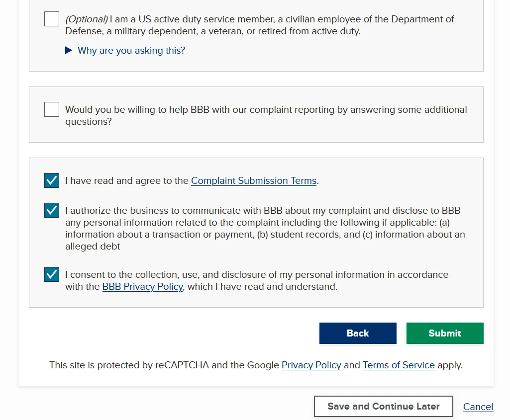
Task: Click the 'Would you be willing to help BBB' label
Action: point(266,115)
